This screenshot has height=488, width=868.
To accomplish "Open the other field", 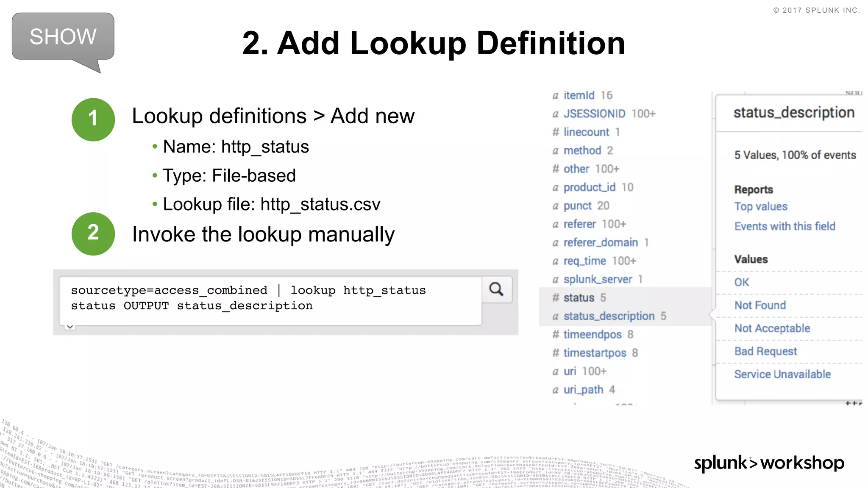I will [576, 169].
